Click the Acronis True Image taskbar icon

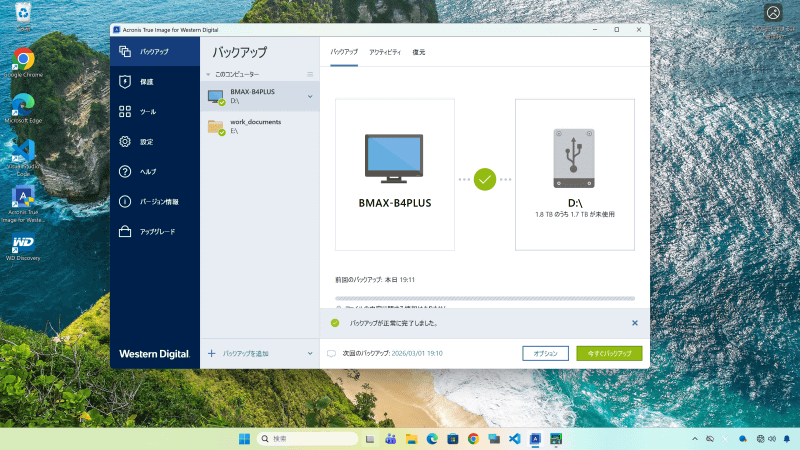[535, 439]
